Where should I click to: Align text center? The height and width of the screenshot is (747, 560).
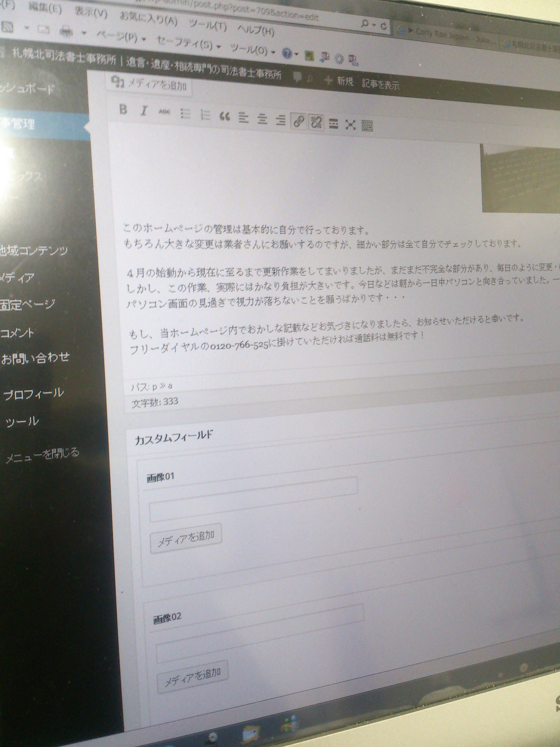point(262,119)
